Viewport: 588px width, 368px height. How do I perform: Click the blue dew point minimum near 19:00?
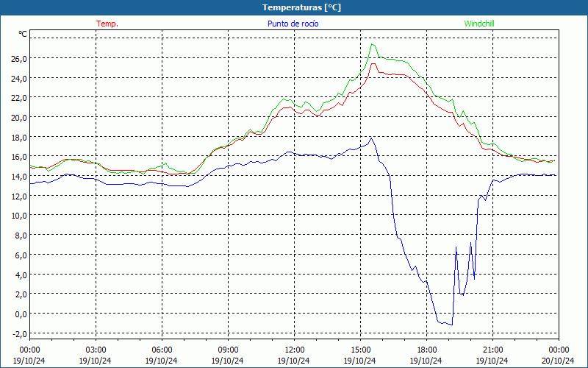[452, 325]
